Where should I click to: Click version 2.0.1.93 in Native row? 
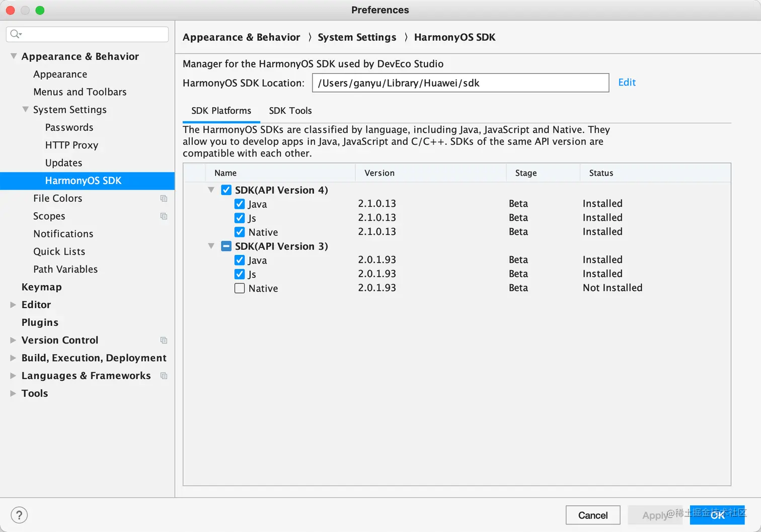[x=377, y=288]
